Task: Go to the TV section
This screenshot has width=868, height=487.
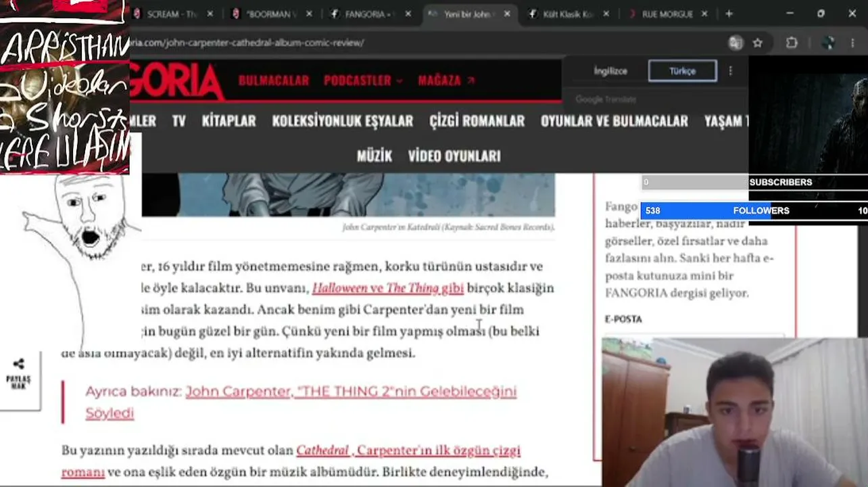Action: [178, 121]
